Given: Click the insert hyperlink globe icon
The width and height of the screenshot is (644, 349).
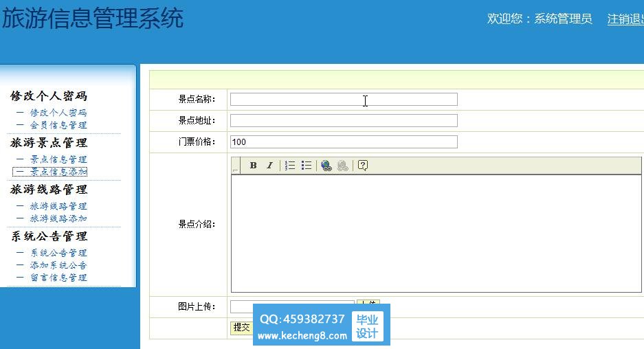Looking at the screenshot, I should (326, 166).
